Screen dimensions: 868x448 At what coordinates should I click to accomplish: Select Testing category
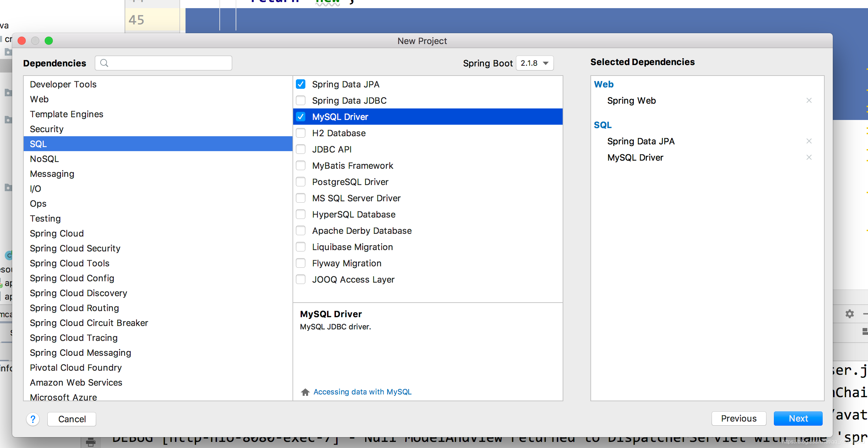[x=158, y=218]
